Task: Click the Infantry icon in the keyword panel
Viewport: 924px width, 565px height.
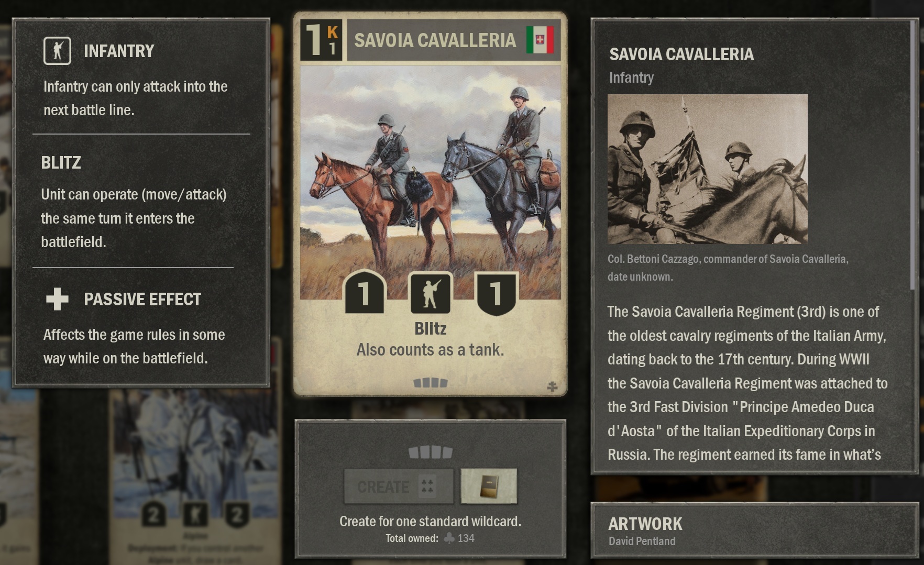Action: tap(57, 51)
